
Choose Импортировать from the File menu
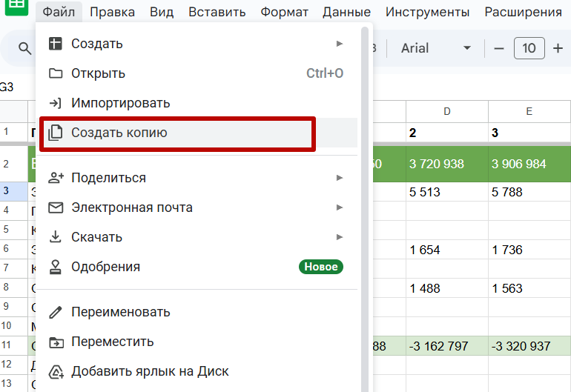point(120,103)
